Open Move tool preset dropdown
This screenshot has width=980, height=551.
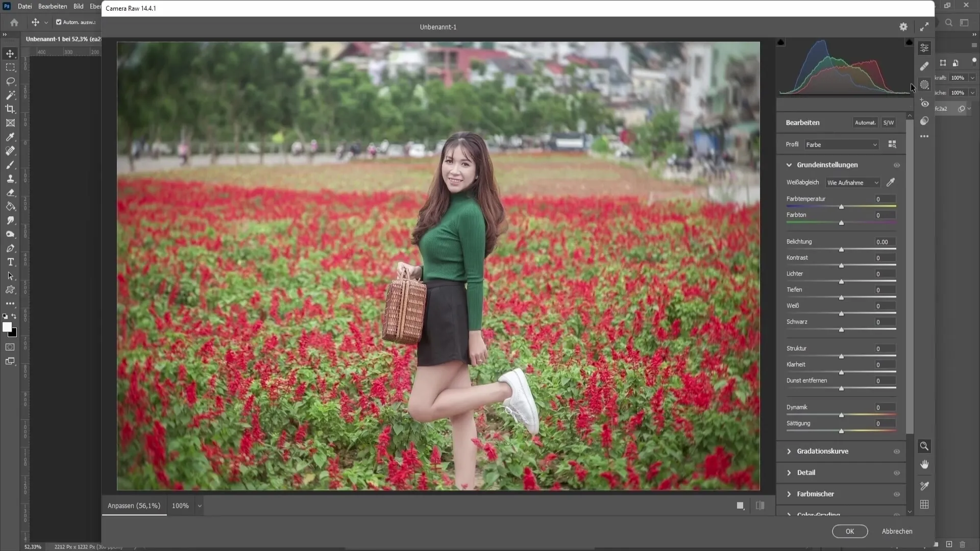[x=46, y=22]
